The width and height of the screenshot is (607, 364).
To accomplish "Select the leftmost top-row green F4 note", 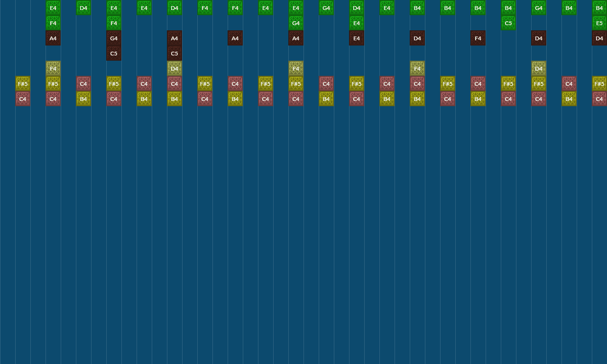I will [205, 8].
